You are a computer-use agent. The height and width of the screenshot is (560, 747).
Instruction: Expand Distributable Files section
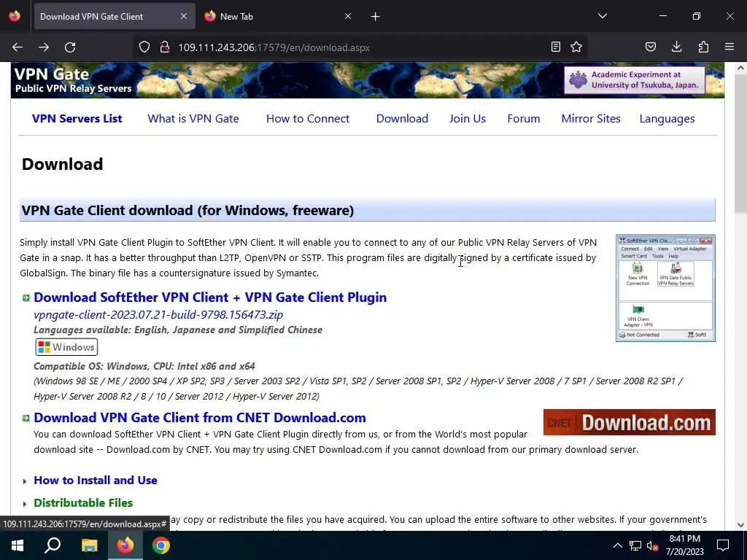click(x=83, y=503)
